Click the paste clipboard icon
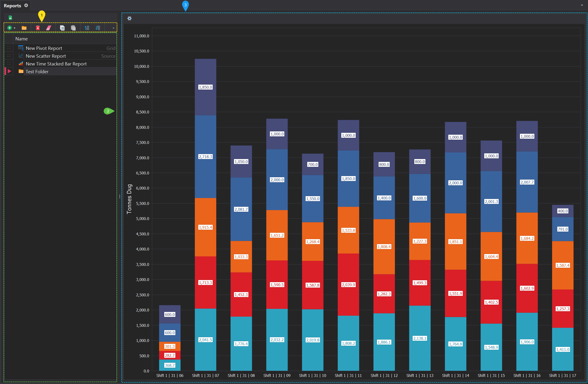Image resolution: width=588 pixels, height=384 pixels. (x=73, y=28)
